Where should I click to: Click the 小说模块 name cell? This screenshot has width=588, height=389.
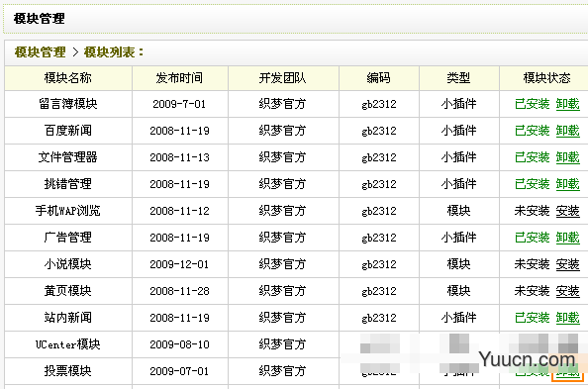tap(68, 264)
